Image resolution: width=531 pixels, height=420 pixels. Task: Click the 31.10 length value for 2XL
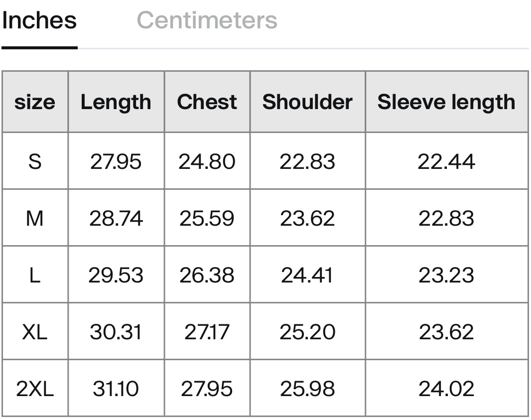click(116, 389)
